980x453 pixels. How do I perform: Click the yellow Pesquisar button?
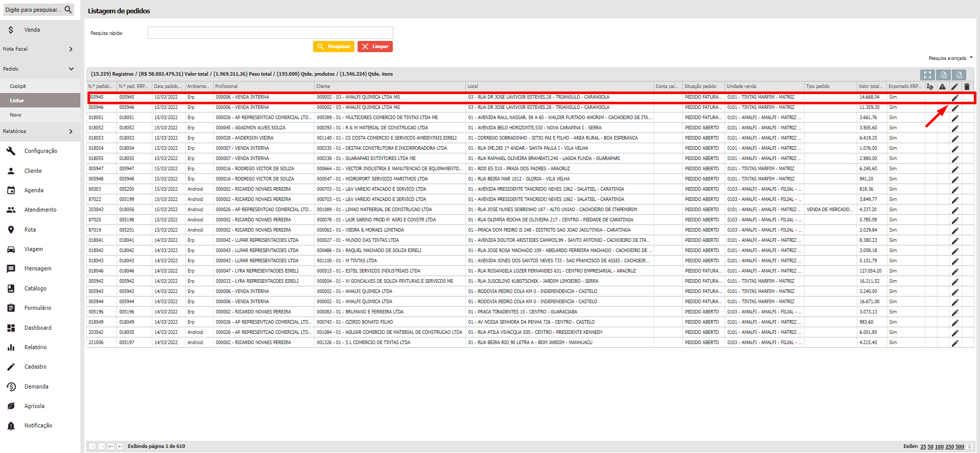point(334,47)
